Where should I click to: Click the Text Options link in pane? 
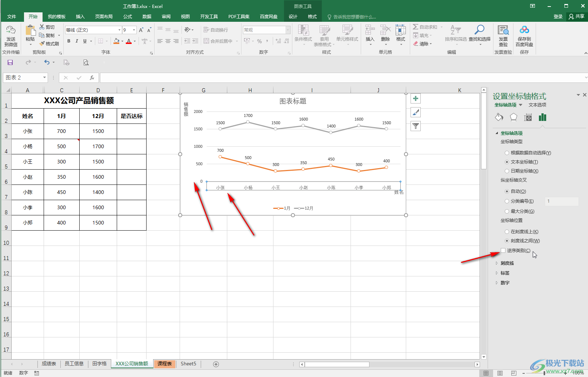click(x=537, y=105)
